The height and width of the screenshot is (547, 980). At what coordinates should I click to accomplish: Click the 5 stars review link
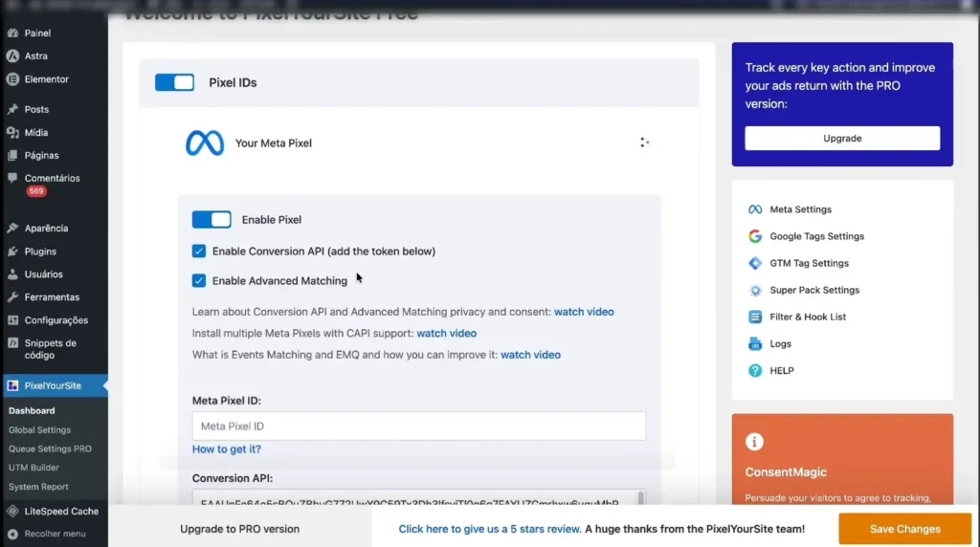pos(489,529)
